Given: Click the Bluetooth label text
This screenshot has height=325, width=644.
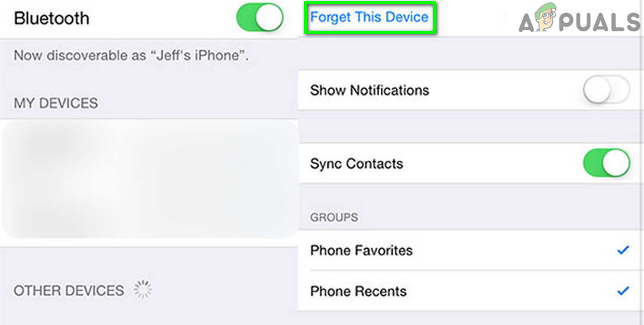Looking at the screenshot, I should click(x=51, y=18).
